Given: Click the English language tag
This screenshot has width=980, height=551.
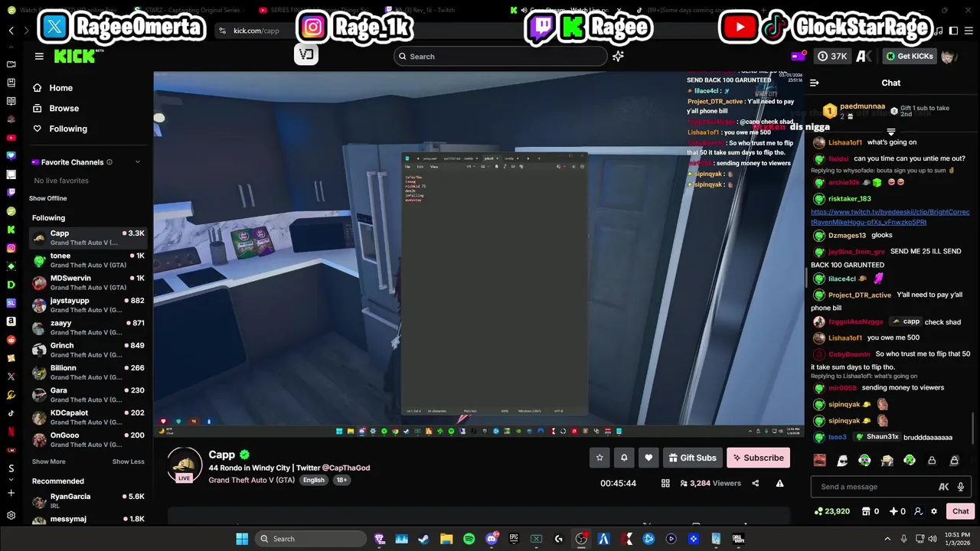Looking at the screenshot, I should coord(313,480).
